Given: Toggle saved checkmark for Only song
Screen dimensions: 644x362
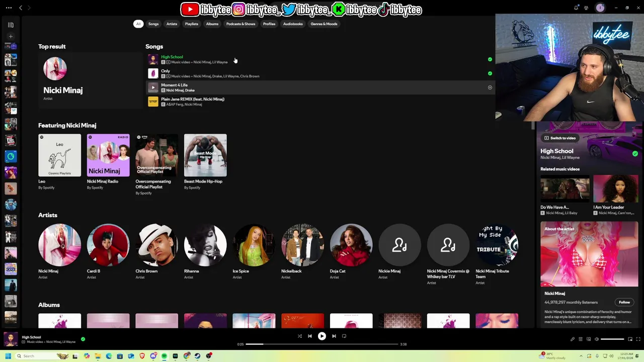Looking at the screenshot, I should [490, 73].
